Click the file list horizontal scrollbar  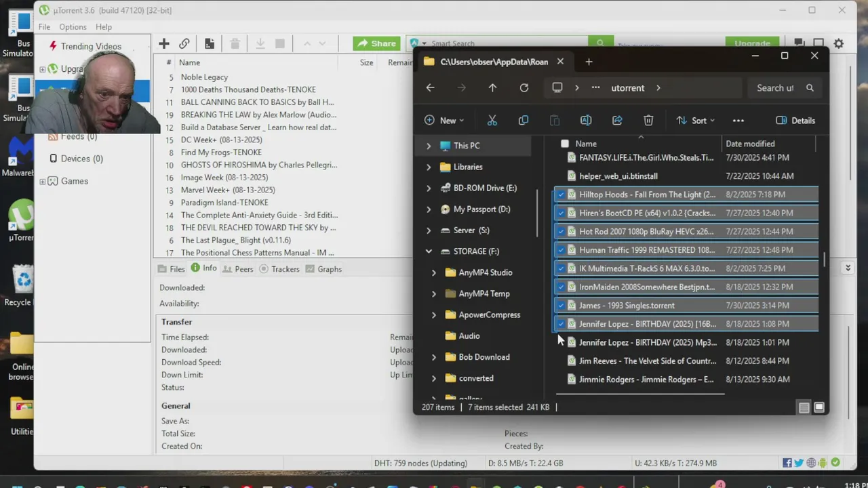coord(640,393)
